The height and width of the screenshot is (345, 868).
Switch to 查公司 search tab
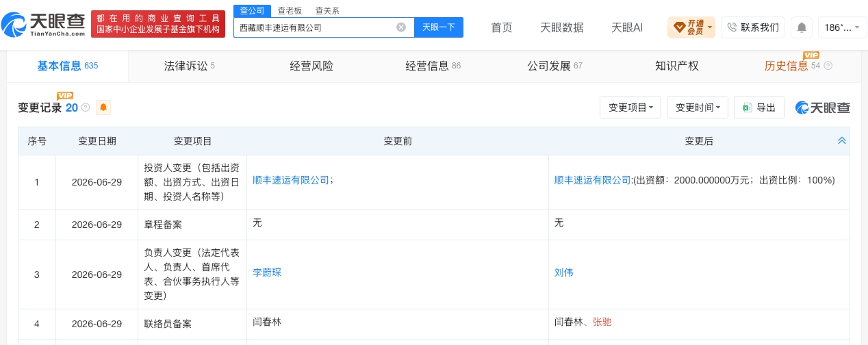(x=253, y=10)
